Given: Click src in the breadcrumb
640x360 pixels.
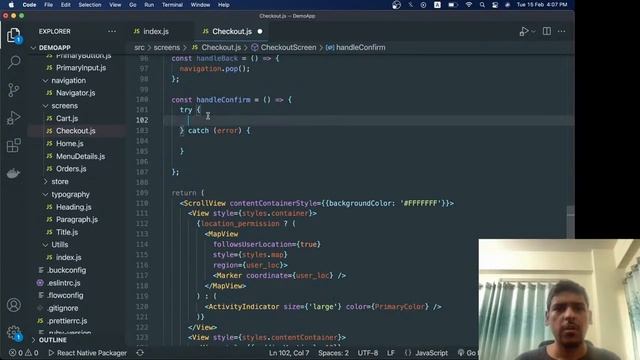Looking at the screenshot, I should [139, 47].
